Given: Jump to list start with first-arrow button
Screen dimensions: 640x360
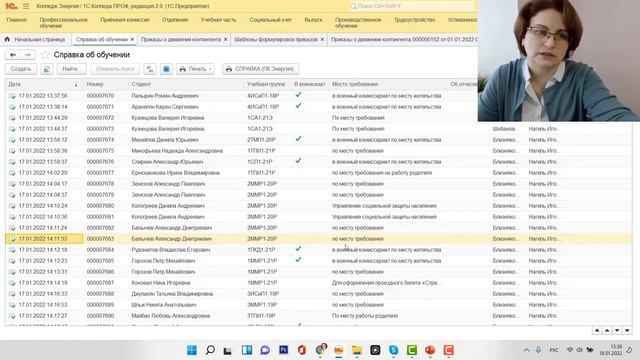Looking at the screenshot, I should (x=597, y=331).
